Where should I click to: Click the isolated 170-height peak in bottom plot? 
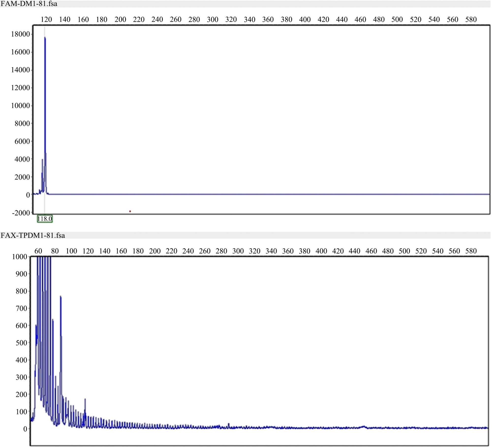pos(85,400)
